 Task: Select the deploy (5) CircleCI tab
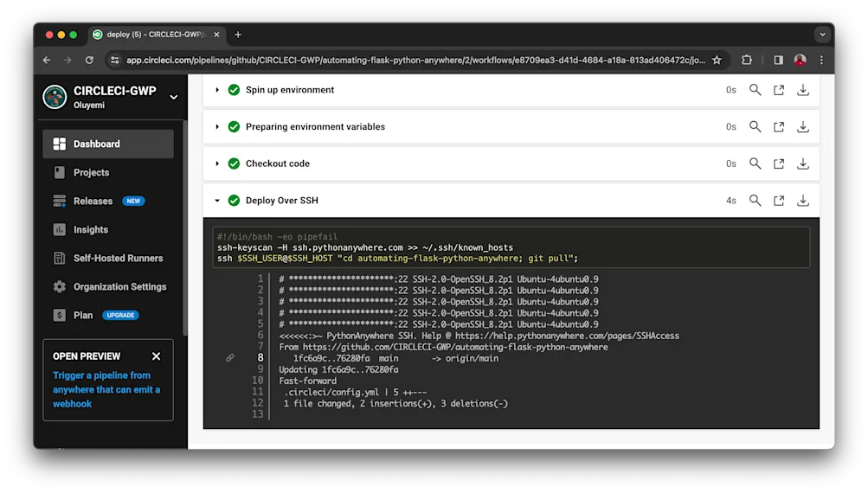point(155,35)
